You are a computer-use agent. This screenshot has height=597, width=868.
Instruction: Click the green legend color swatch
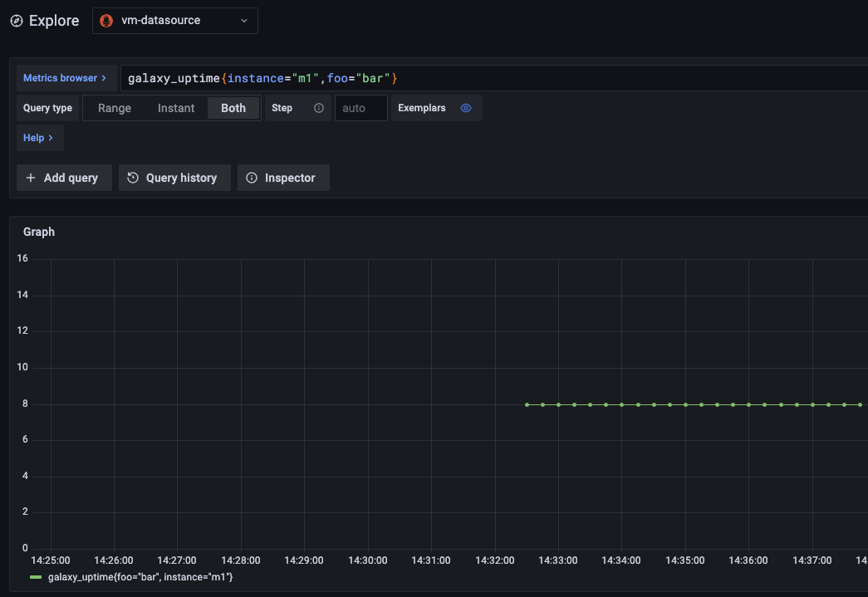[36, 577]
